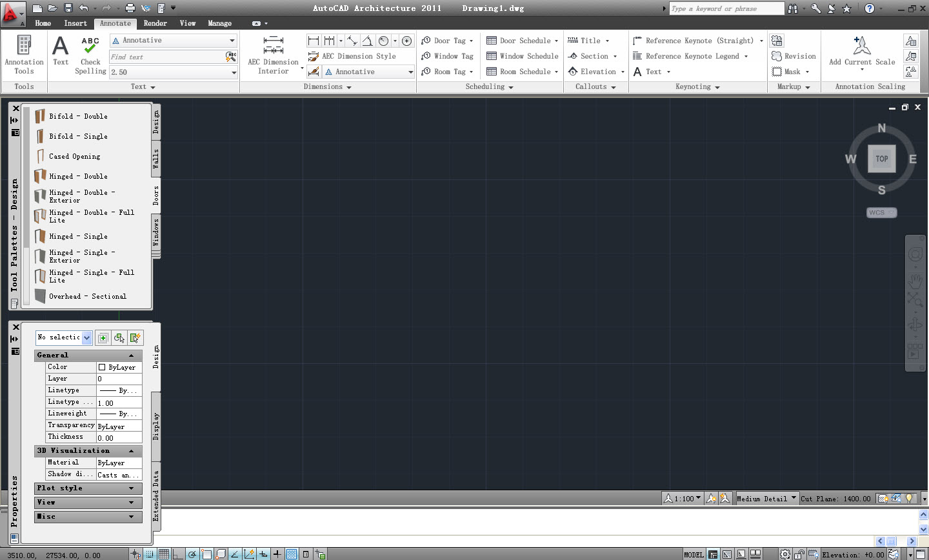Switch to the Home ribbon tab
This screenshot has width=929, height=560.
(43, 23)
